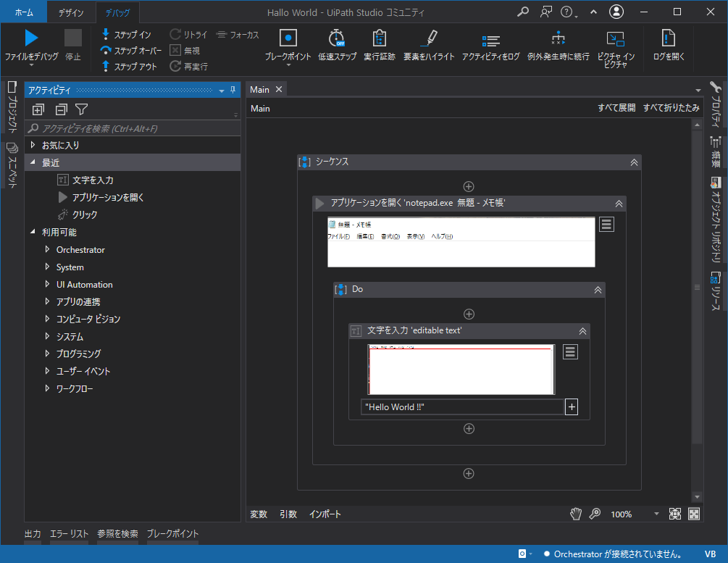The height and width of the screenshot is (563, 728).
Task: Click the user account profile icon
Action: 616,12
